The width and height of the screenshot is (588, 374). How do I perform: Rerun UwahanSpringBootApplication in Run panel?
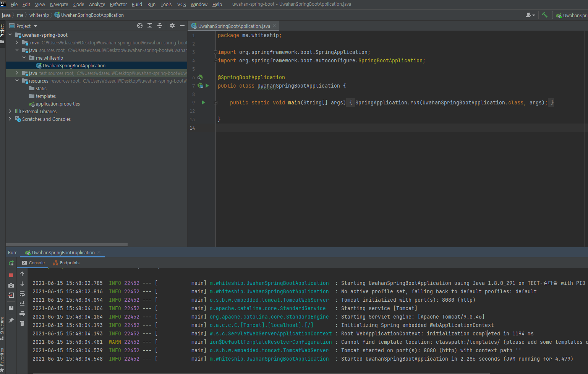11,263
